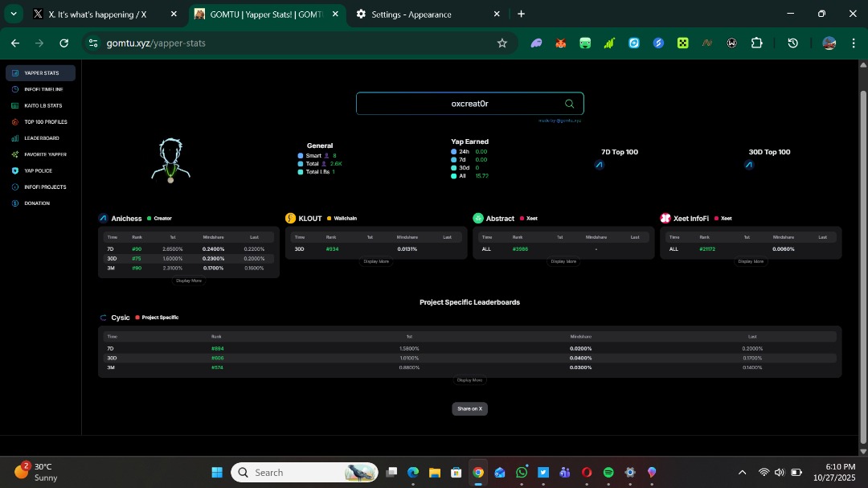The width and height of the screenshot is (868, 488).
Task: Click the Abstract logo icon
Action: [478, 218]
